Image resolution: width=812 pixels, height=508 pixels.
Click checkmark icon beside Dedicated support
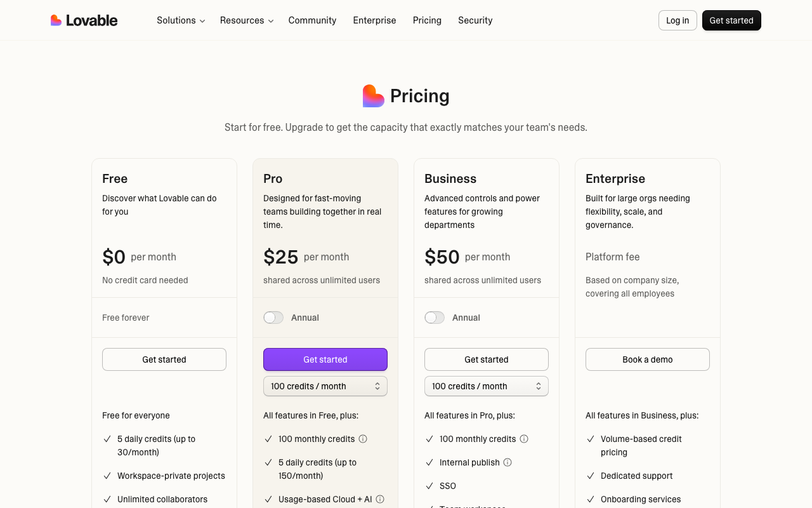click(591, 476)
